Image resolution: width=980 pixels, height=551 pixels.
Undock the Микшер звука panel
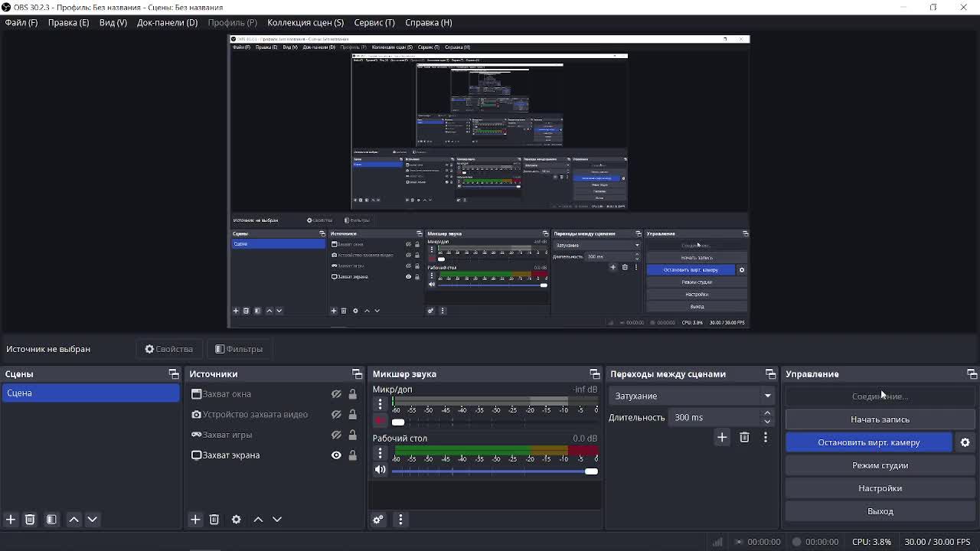595,374
